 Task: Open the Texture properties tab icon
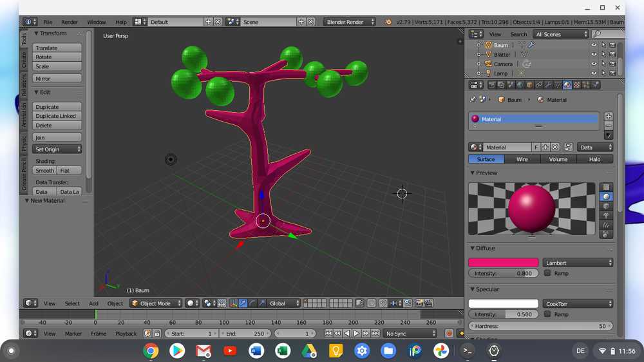click(x=576, y=84)
